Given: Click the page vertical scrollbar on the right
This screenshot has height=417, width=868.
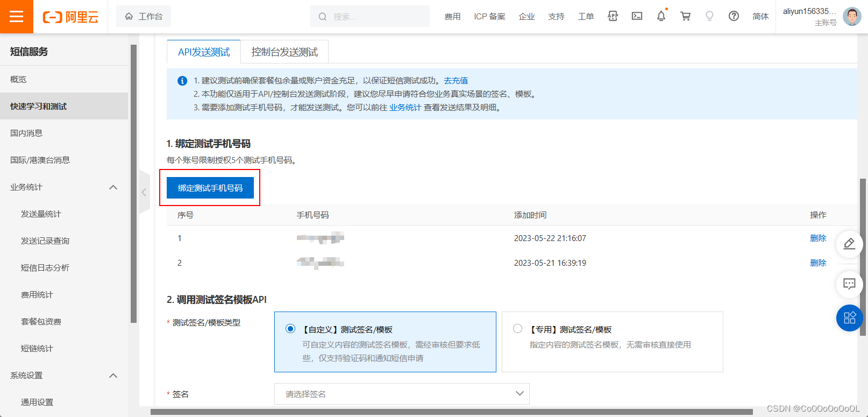Looking at the screenshot, I should (x=863, y=257).
